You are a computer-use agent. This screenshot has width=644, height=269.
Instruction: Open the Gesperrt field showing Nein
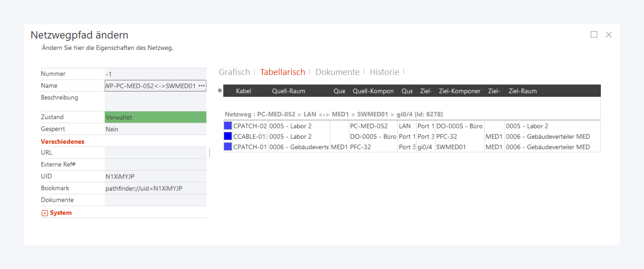(x=155, y=129)
